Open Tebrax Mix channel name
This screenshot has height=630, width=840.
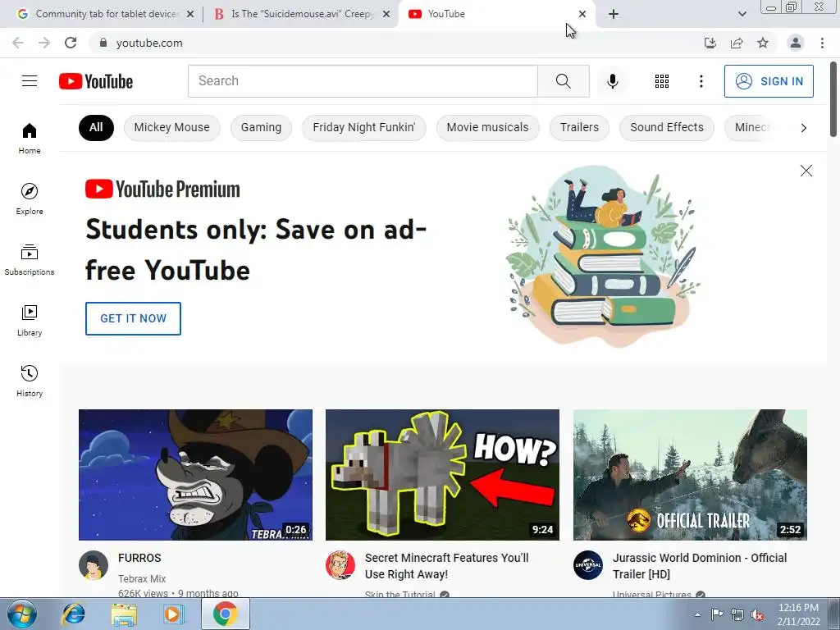142,578
